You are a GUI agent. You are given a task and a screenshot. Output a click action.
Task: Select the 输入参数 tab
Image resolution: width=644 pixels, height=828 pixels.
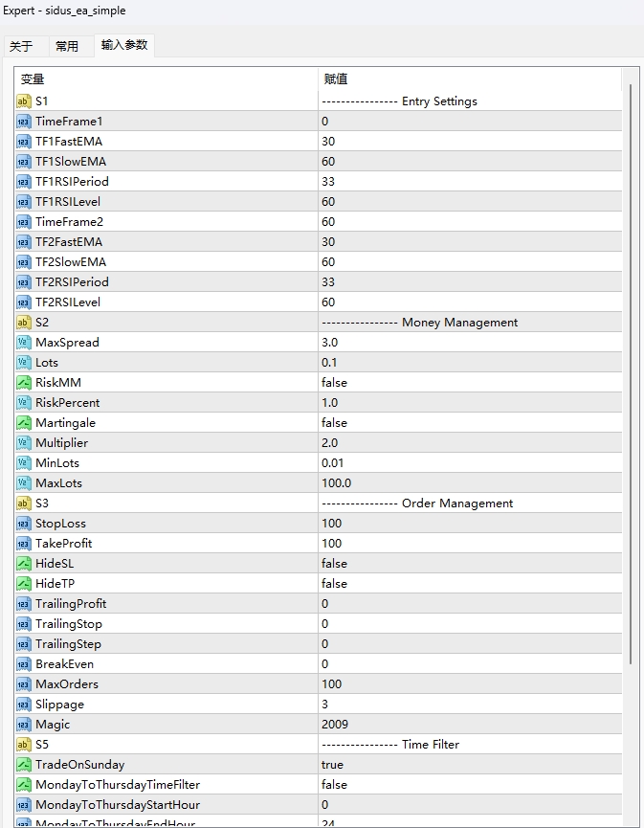[x=124, y=45]
